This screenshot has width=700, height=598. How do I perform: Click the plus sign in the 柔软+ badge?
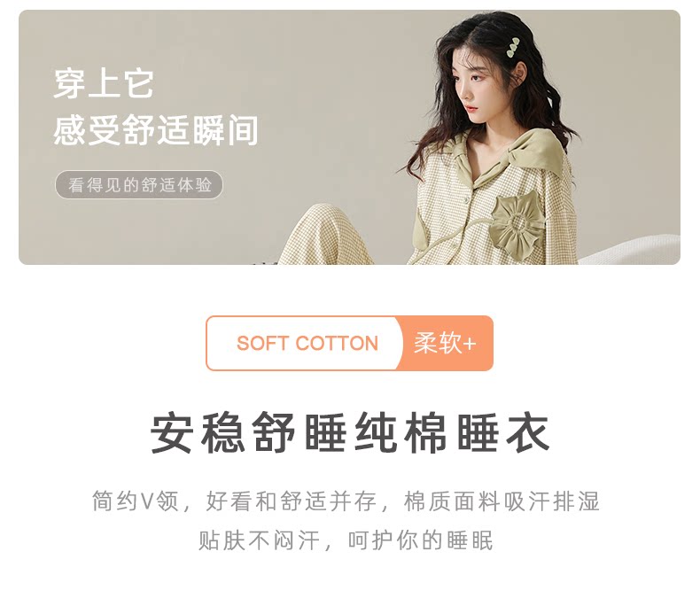point(470,344)
